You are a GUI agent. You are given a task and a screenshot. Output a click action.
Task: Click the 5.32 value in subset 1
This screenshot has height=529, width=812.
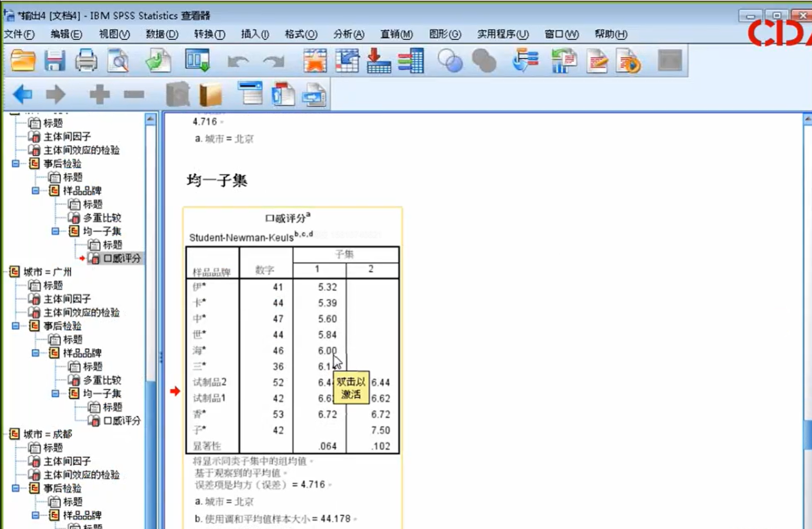pyautogui.click(x=327, y=287)
